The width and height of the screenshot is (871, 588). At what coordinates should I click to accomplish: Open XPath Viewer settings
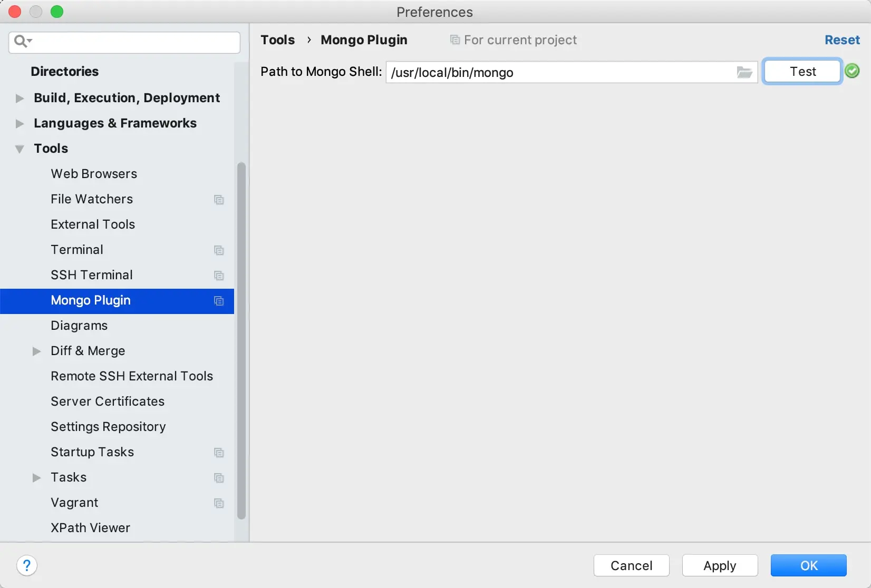90,528
